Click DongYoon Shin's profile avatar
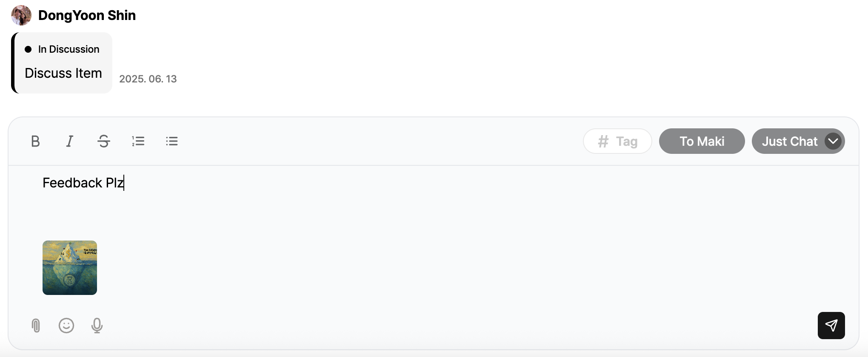 coord(21,15)
